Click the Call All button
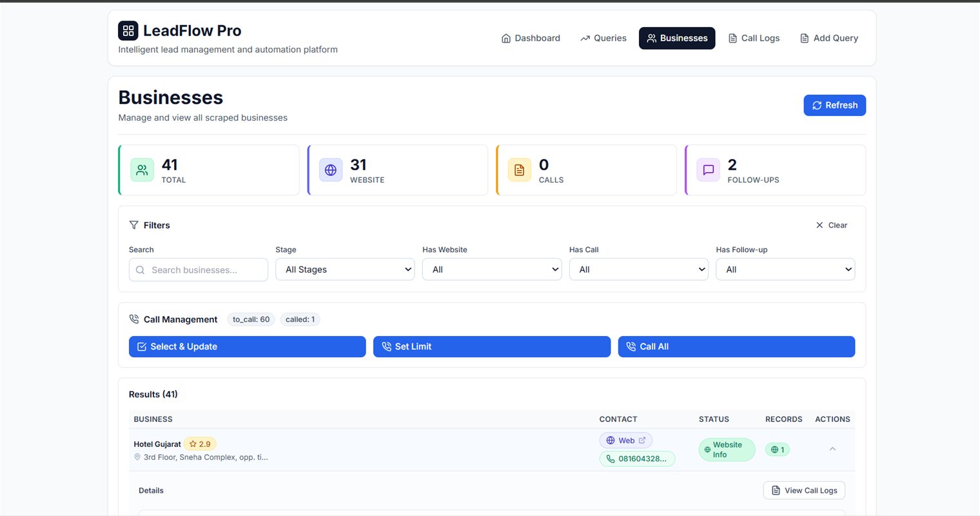 pos(737,346)
